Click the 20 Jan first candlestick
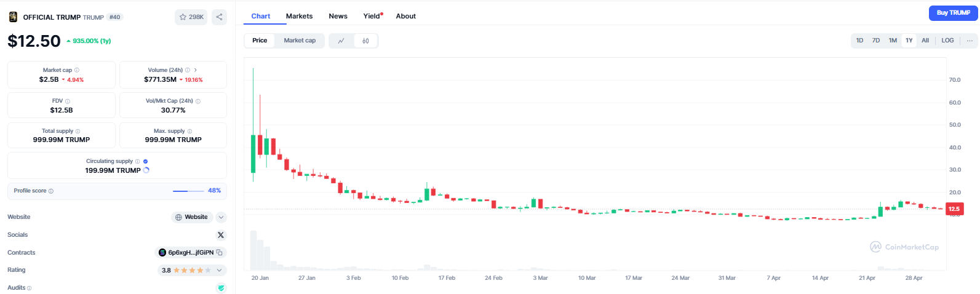Screen dimensions: 980x294 pos(253,154)
